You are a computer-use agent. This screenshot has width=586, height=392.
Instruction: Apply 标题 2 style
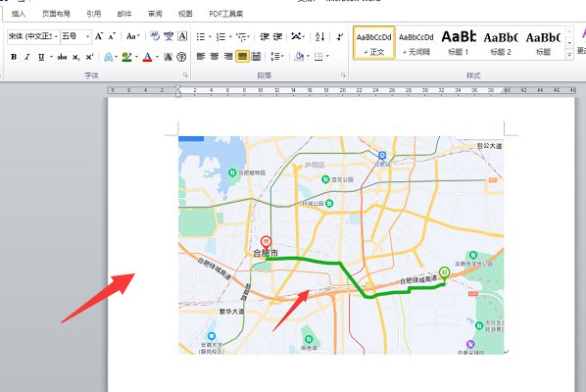(501, 42)
